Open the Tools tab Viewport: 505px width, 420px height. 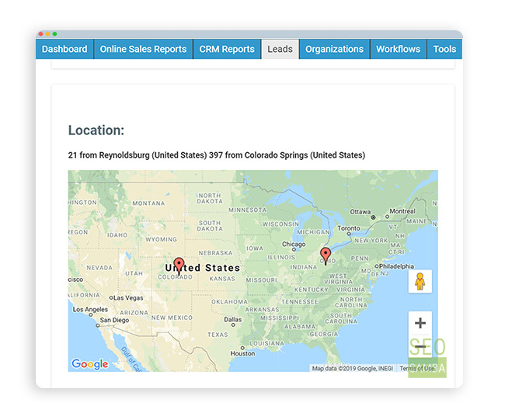point(444,49)
